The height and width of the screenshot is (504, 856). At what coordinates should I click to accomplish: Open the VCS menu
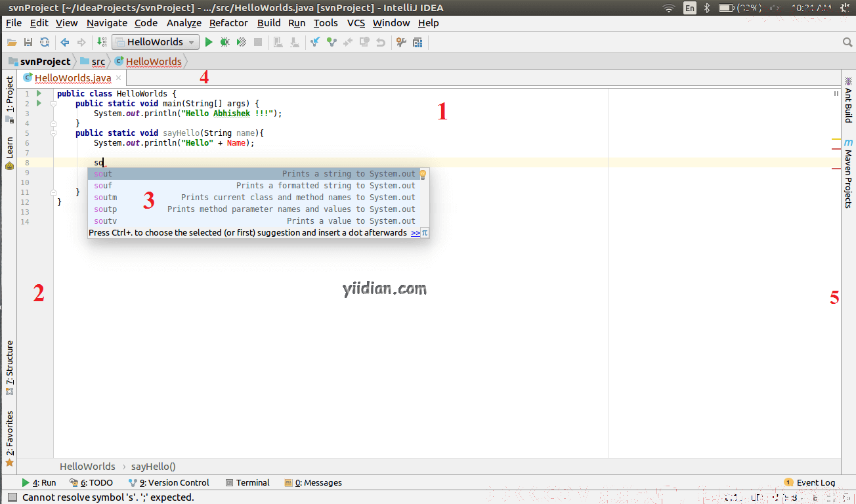tap(356, 22)
